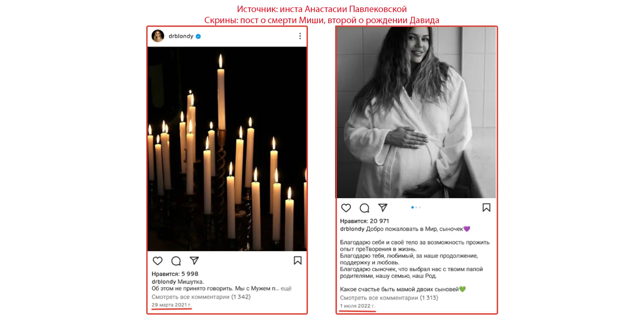Open drblondy profile avatar

[x=158, y=36]
